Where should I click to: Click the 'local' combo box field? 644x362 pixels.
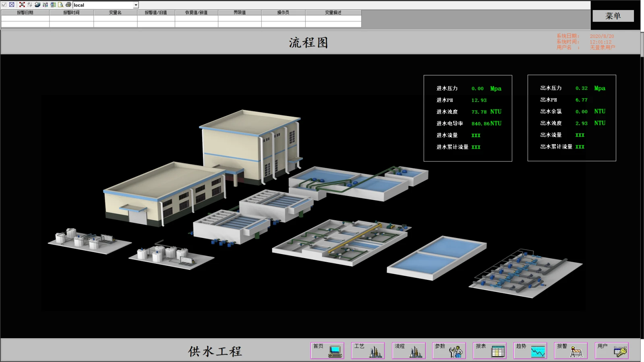pyautogui.click(x=103, y=5)
